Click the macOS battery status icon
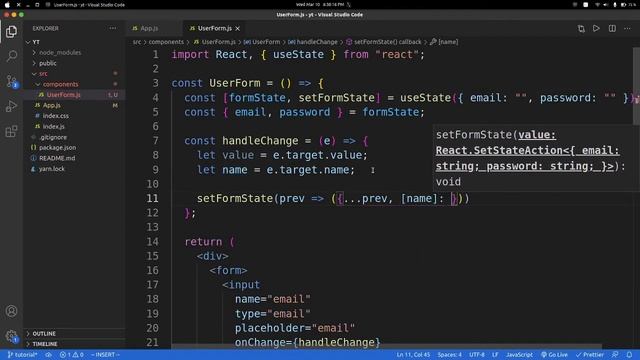Viewport: 640px width, 360px height. pos(624,5)
